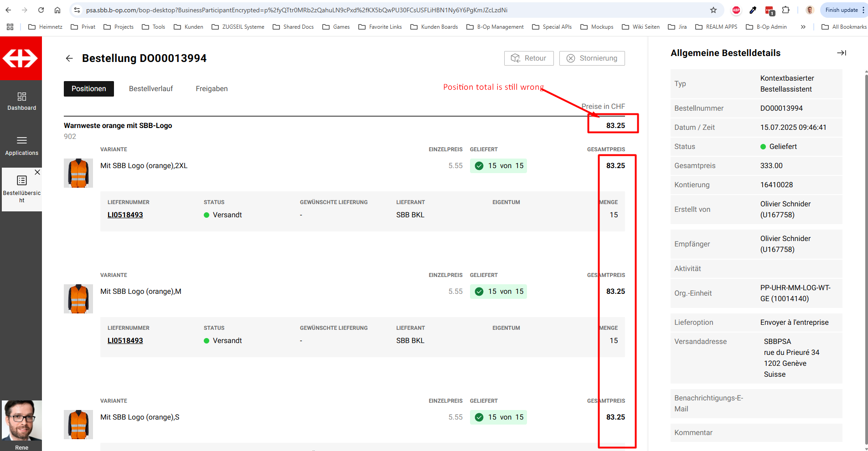868x451 pixels.
Task: Open the Applications menu in sidebar
Action: [x=21, y=146]
